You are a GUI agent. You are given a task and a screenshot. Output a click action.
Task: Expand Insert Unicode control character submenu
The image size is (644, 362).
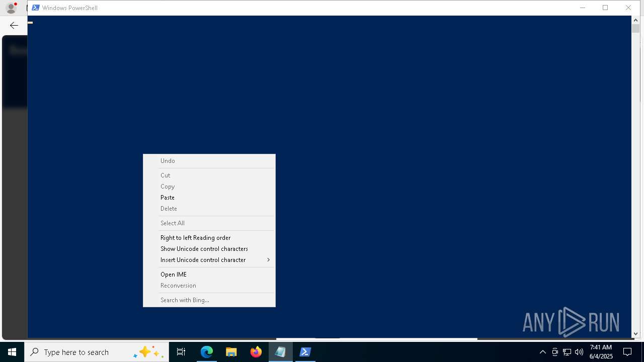pos(209,260)
